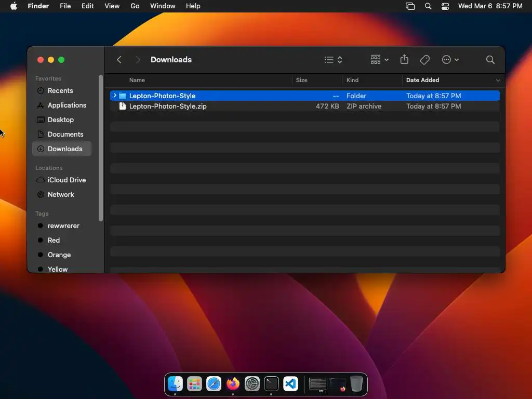Image resolution: width=532 pixels, height=399 pixels.
Task: Select the rewwrerer tag in sidebar
Action: (x=62, y=225)
